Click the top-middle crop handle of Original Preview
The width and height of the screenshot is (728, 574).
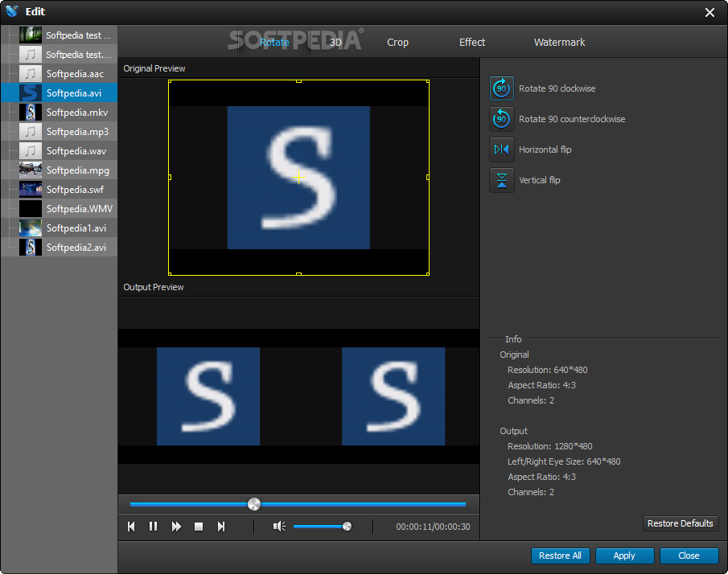299,81
